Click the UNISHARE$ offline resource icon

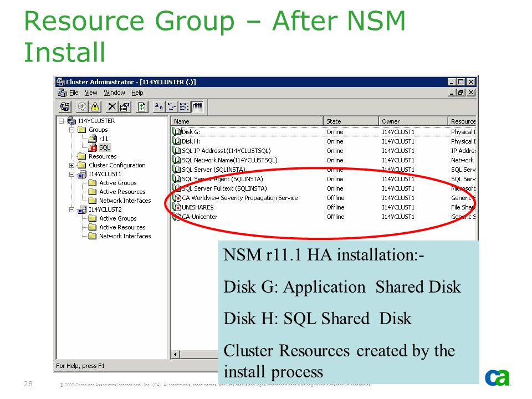tap(176, 207)
